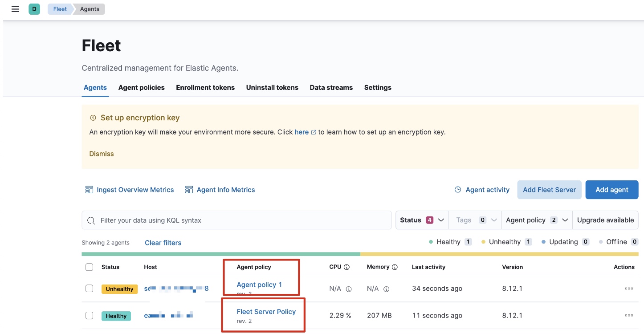Toggle the select-all agents checkbox
644x334 pixels.
pos(89,267)
